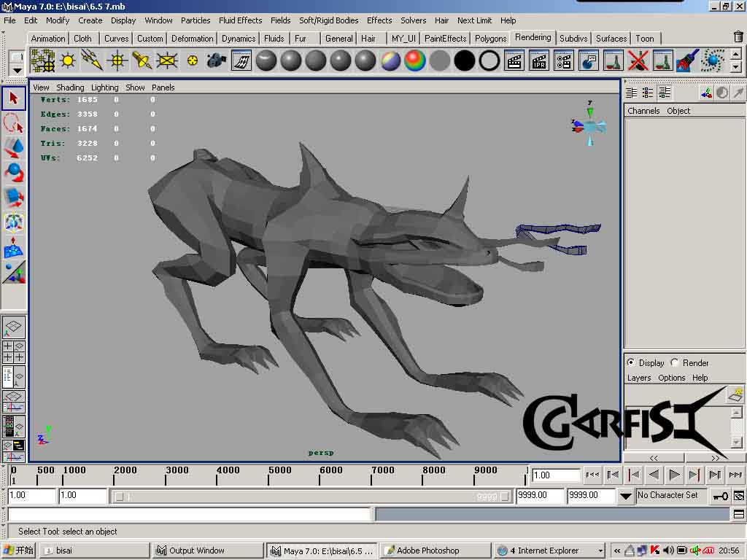
Task: Select the paintbrush icon on the shelf
Action: [x=687, y=61]
